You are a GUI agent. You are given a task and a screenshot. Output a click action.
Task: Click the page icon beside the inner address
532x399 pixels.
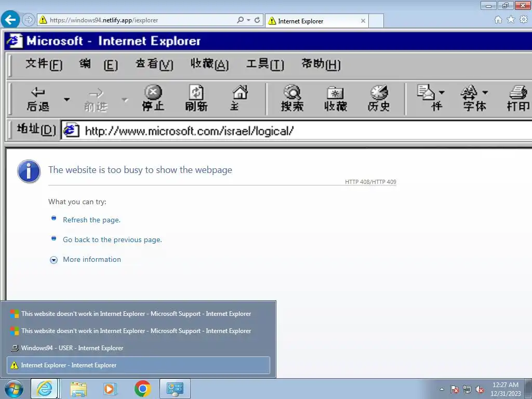[x=71, y=130]
